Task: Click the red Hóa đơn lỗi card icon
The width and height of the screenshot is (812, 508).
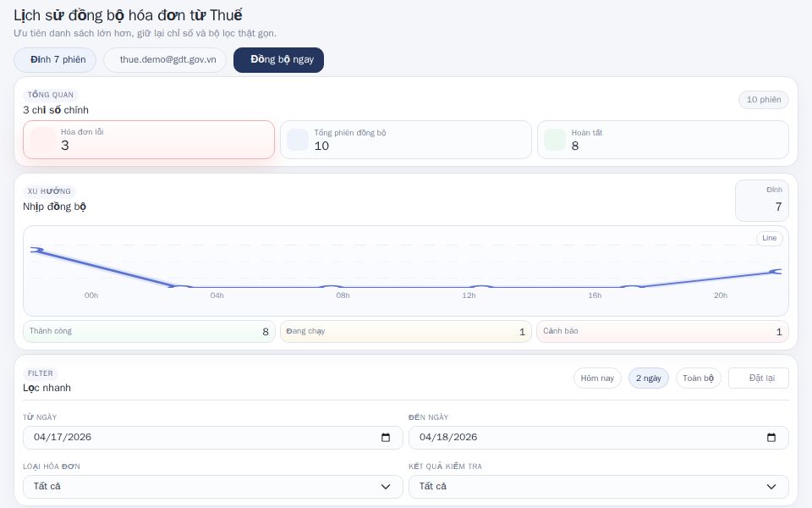Action: pos(41,140)
